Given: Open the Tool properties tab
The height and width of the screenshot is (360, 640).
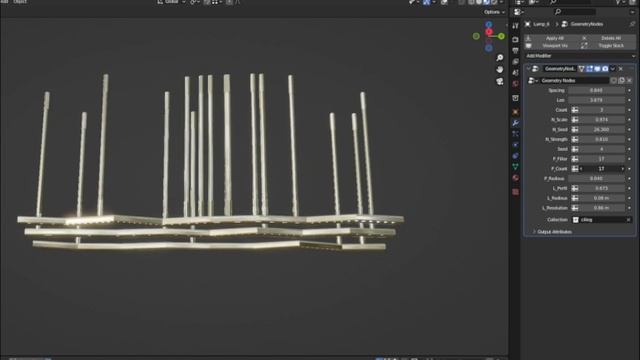Looking at the screenshot, I should [516, 26].
